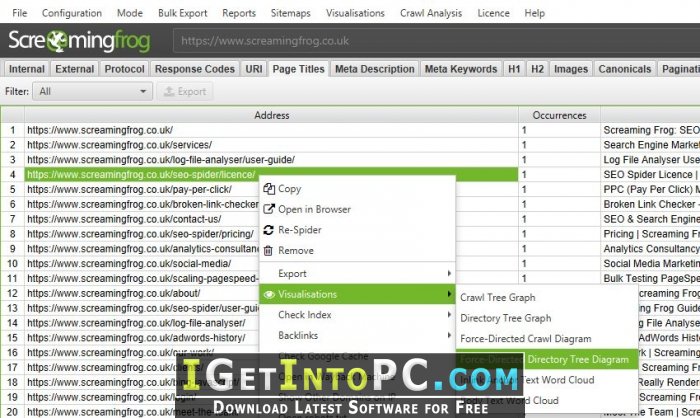Select Directory Tree Graph from submenu

(547, 318)
